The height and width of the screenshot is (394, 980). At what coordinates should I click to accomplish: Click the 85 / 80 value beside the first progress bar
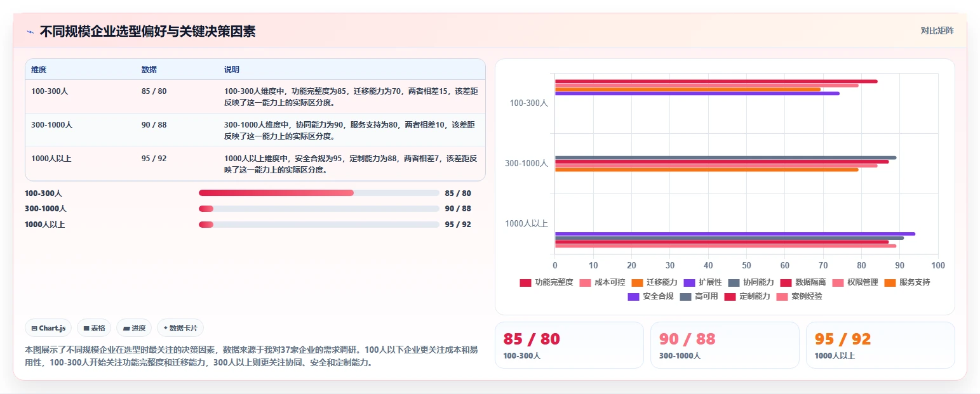458,193
